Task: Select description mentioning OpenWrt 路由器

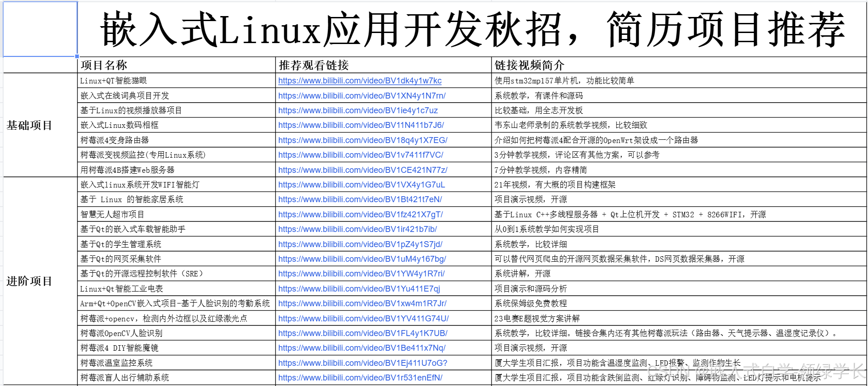Action: pyautogui.click(x=679, y=140)
